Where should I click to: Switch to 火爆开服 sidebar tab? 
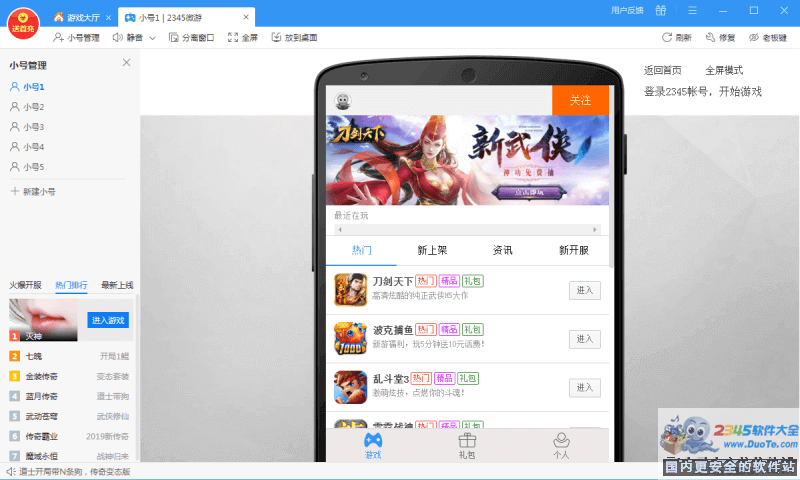(x=26, y=285)
